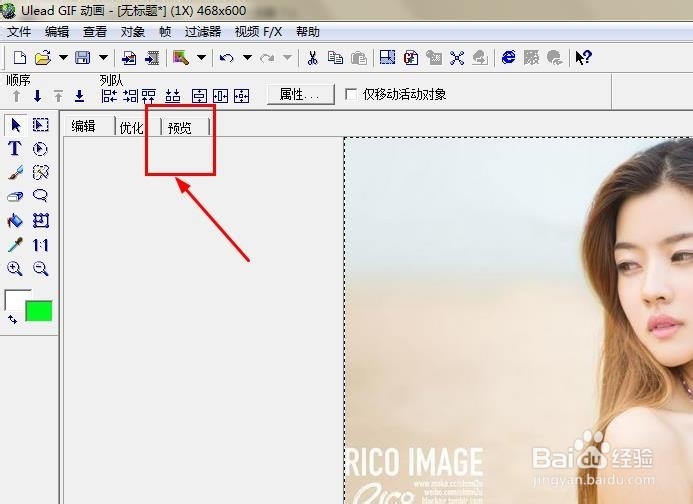Click the Paste clipboard icon

pyautogui.click(x=359, y=58)
